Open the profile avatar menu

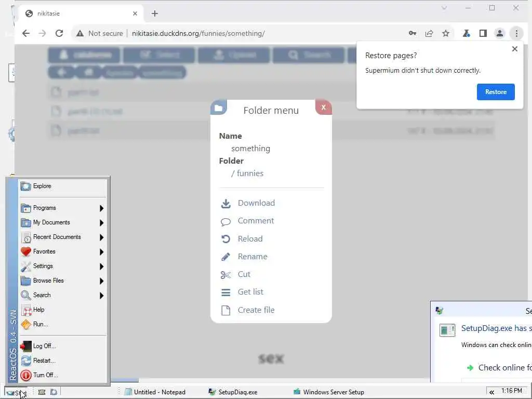point(499,33)
